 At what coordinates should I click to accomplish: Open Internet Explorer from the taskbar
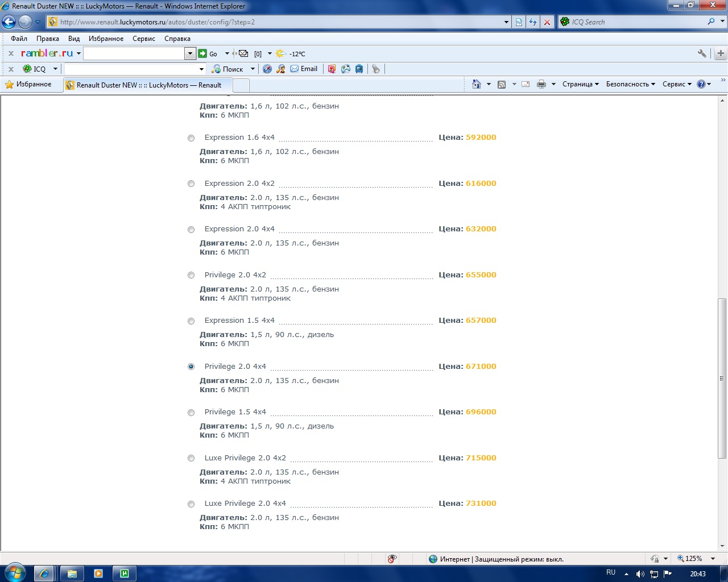[44, 573]
